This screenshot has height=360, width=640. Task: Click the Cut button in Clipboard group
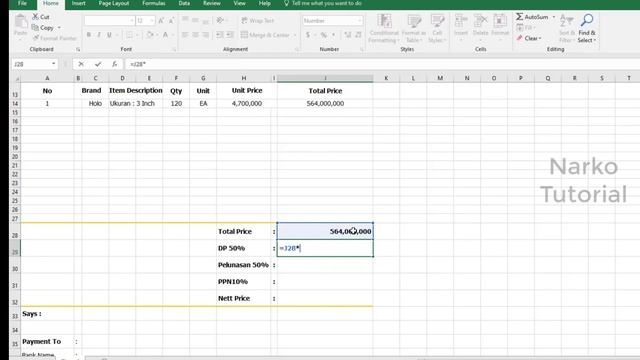41,17
